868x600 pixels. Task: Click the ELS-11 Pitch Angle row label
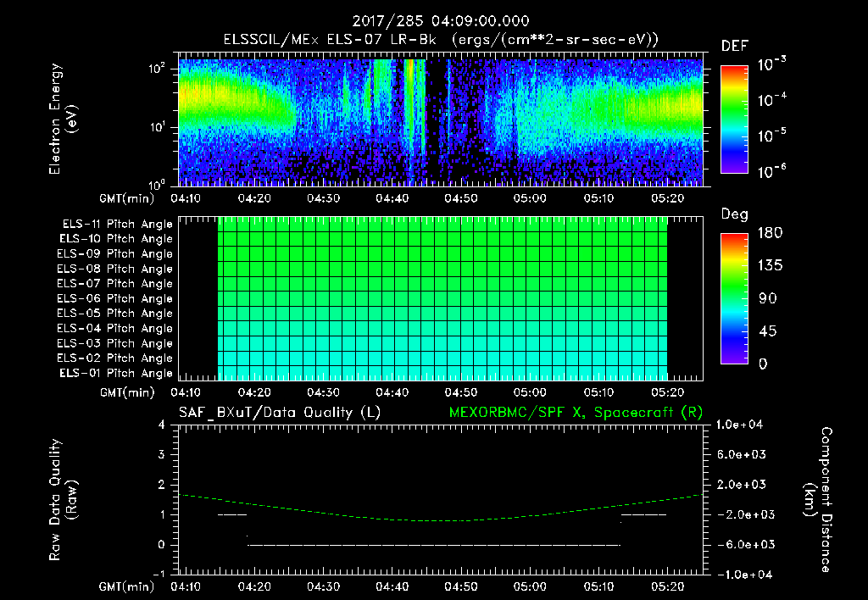(117, 225)
